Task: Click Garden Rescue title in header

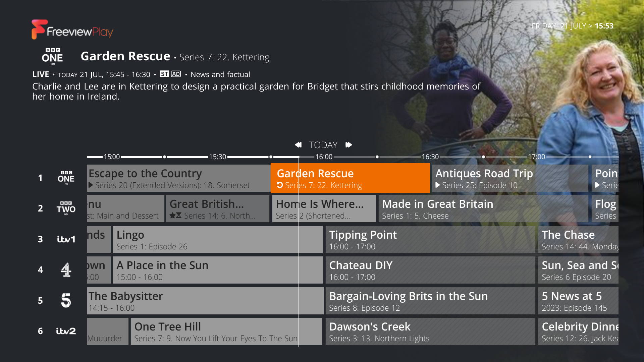Action: coord(125,56)
